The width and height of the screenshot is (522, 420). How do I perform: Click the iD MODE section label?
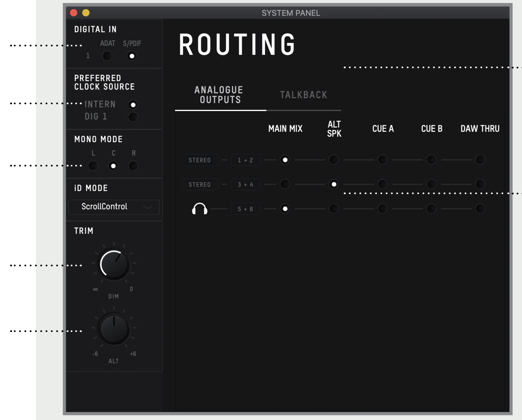[91, 188]
